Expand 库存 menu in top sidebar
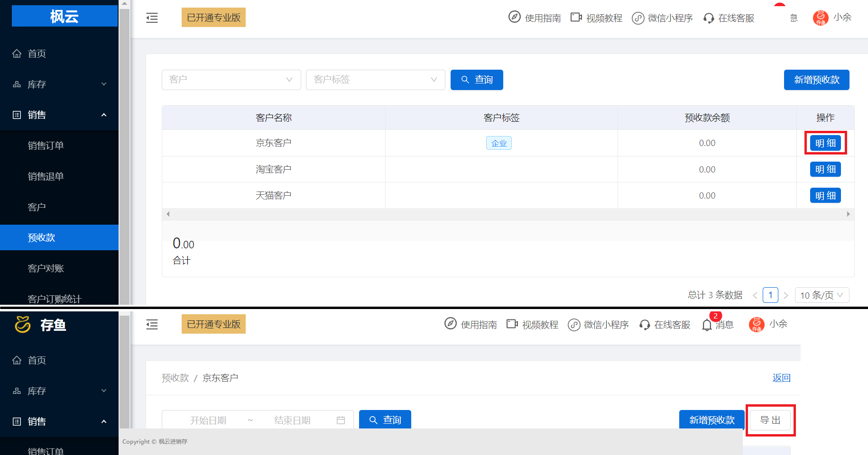Screen dimensions: 868x455 [59, 84]
